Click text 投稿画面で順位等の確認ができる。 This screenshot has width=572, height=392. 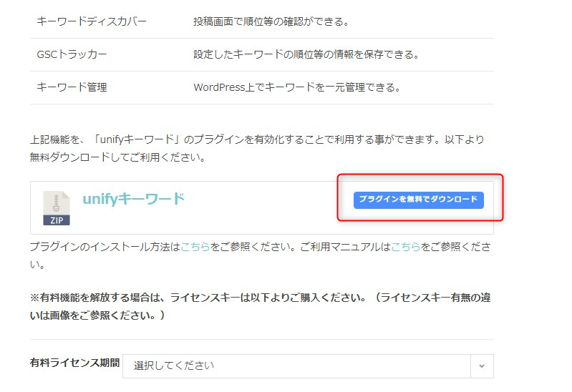point(271,21)
